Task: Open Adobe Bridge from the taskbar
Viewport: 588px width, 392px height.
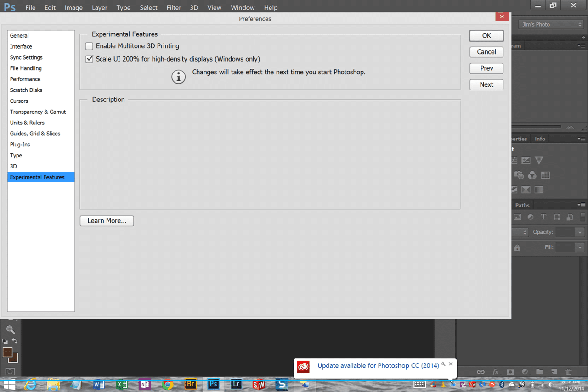Action: point(190,384)
